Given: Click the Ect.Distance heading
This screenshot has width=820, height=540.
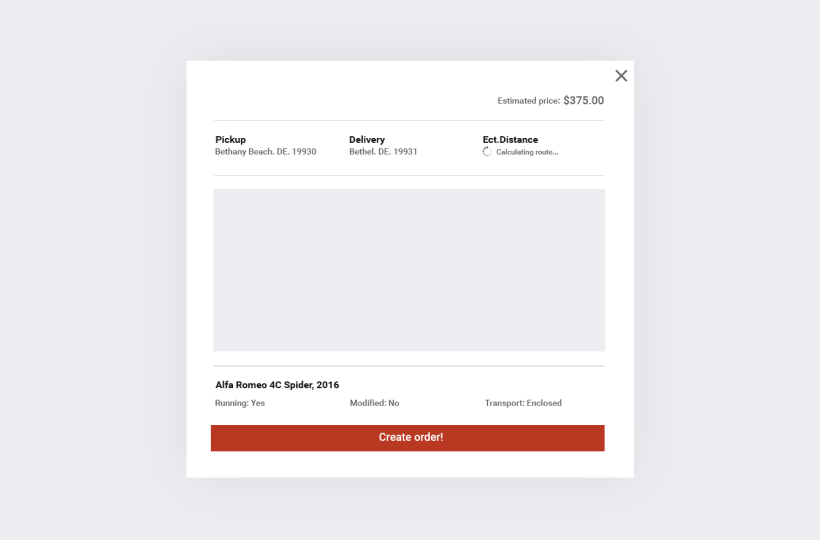Looking at the screenshot, I should point(510,140).
